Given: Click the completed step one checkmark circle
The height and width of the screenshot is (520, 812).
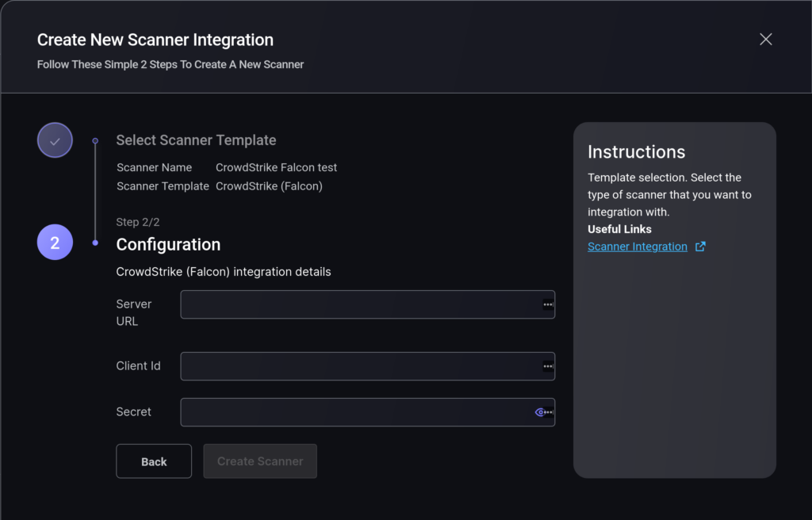Looking at the screenshot, I should point(55,140).
